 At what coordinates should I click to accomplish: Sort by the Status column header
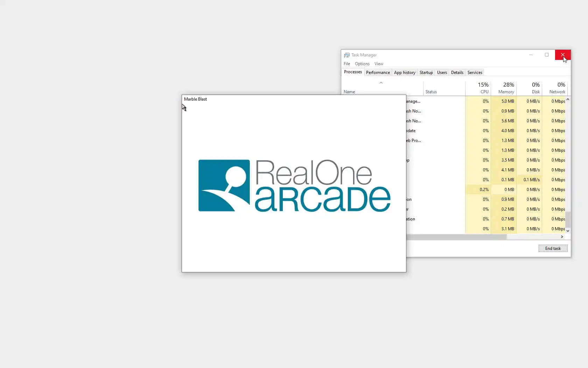(431, 92)
